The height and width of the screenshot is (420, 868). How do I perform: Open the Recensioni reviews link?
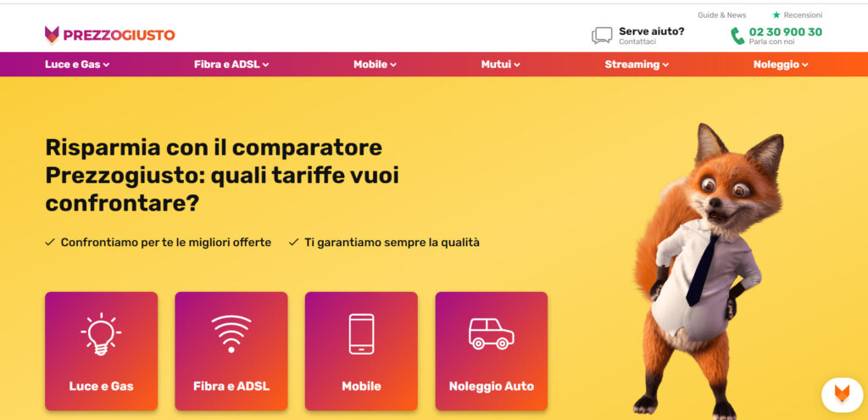click(x=803, y=15)
